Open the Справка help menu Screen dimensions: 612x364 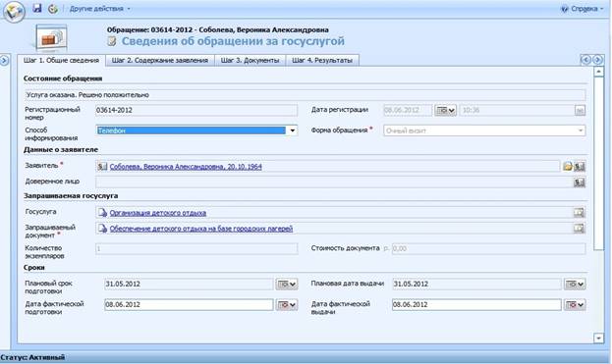582,9
